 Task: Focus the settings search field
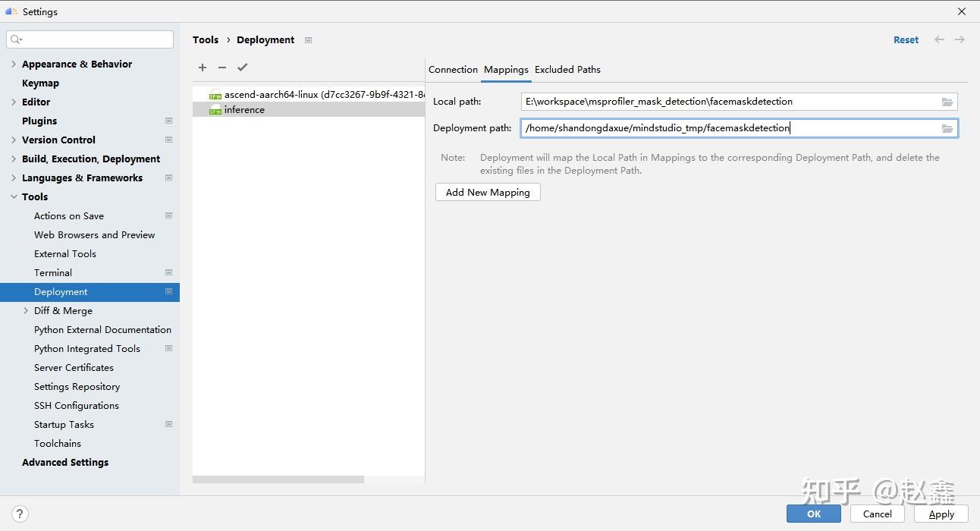tap(90, 39)
